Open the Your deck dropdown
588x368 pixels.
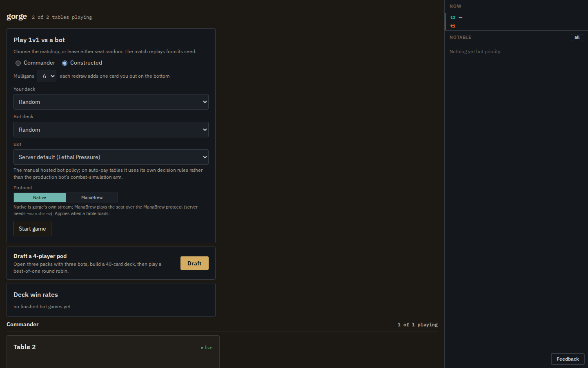pyautogui.click(x=111, y=102)
